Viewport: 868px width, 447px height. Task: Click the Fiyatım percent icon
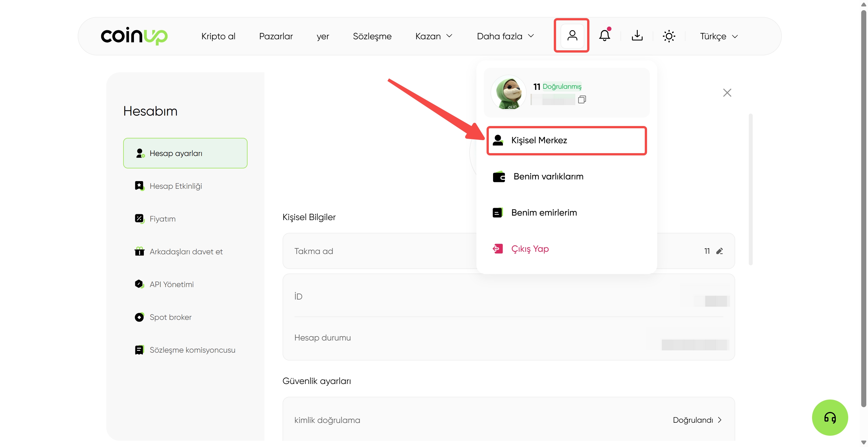140,219
